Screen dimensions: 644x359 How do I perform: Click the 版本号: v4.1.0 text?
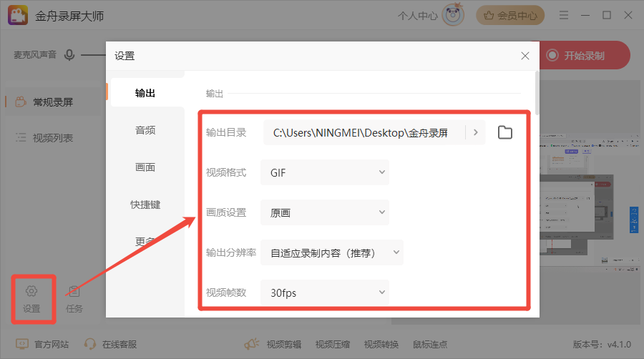tap(602, 344)
